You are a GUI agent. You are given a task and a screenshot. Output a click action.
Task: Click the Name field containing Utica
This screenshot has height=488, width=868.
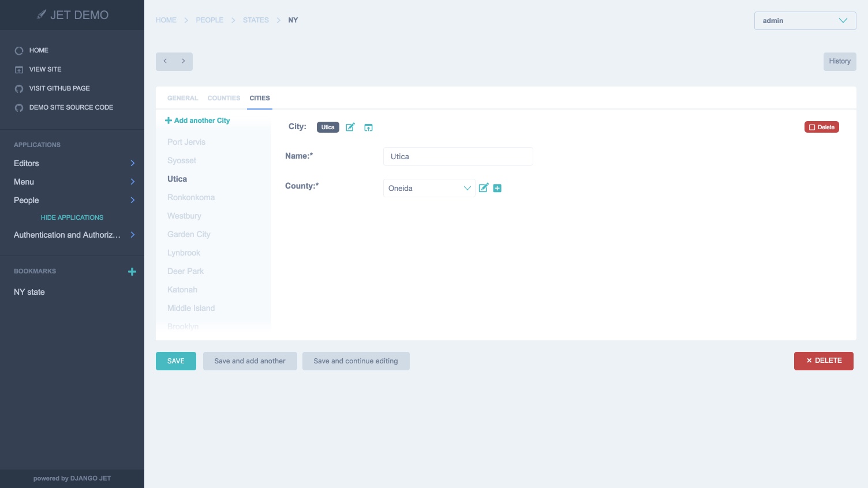tap(458, 156)
